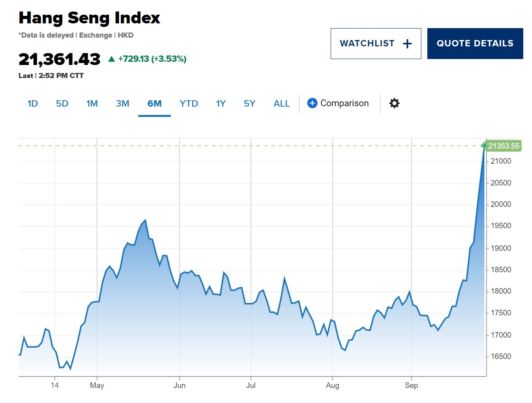Screen dimensions: 532x403
Task: Select the 5Y time range
Action: click(x=250, y=104)
